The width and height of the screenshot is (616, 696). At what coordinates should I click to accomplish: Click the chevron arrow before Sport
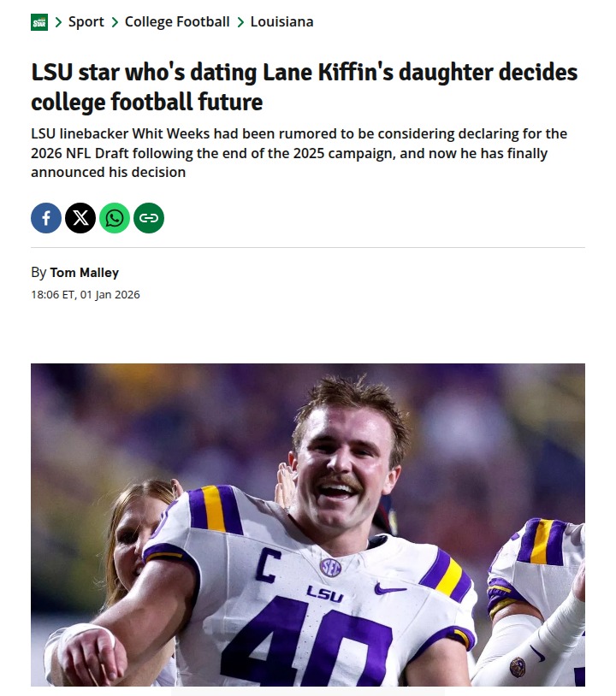[58, 22]
